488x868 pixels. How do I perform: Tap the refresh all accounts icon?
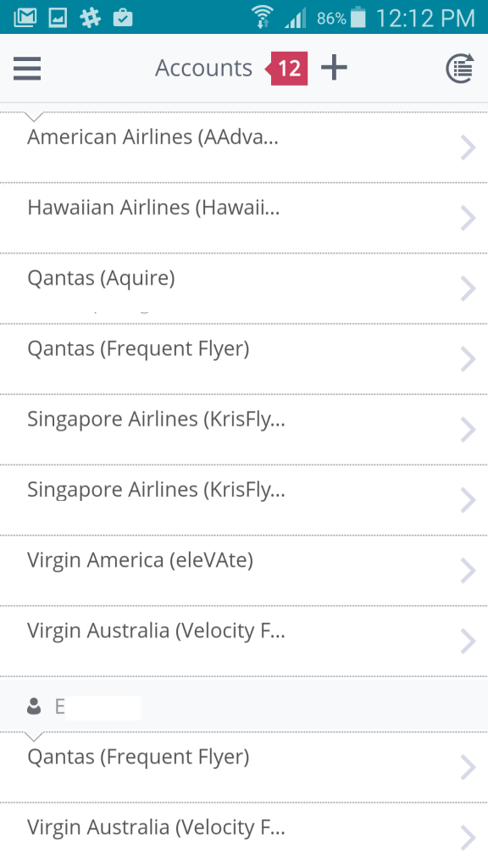[460, 69]
